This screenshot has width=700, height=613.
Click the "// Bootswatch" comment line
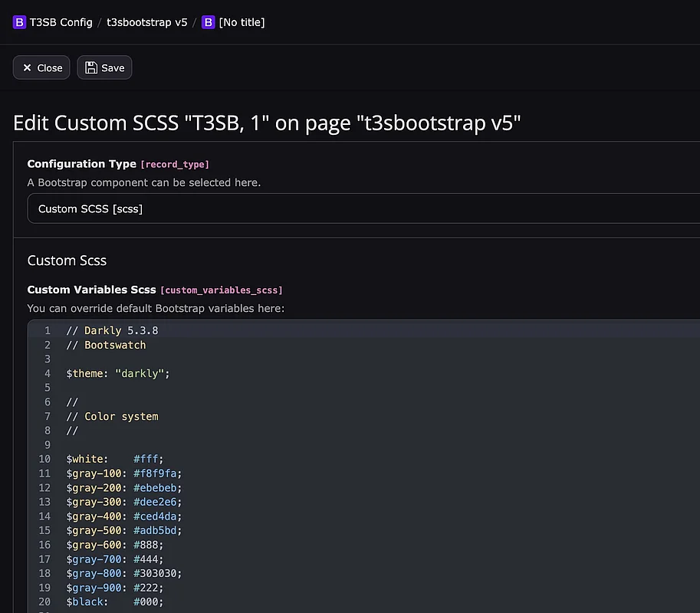106,345
